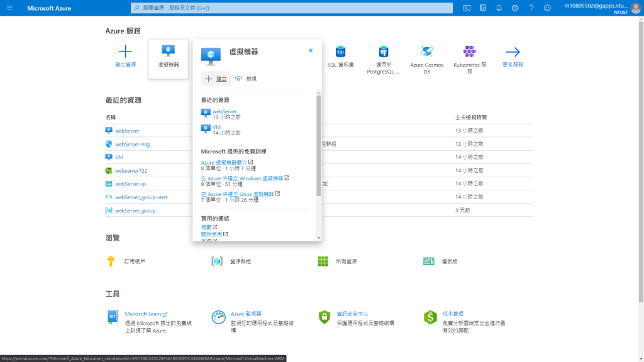Open 概觀 useful link
Viewport: 644px width, 362px height.
[206, 227]
